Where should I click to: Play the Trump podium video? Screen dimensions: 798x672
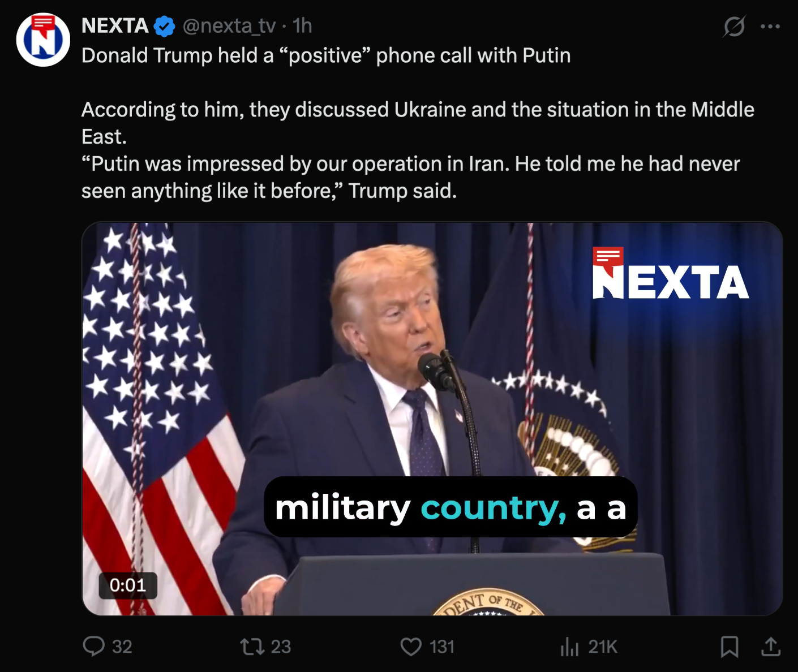(x=432, y=396)
